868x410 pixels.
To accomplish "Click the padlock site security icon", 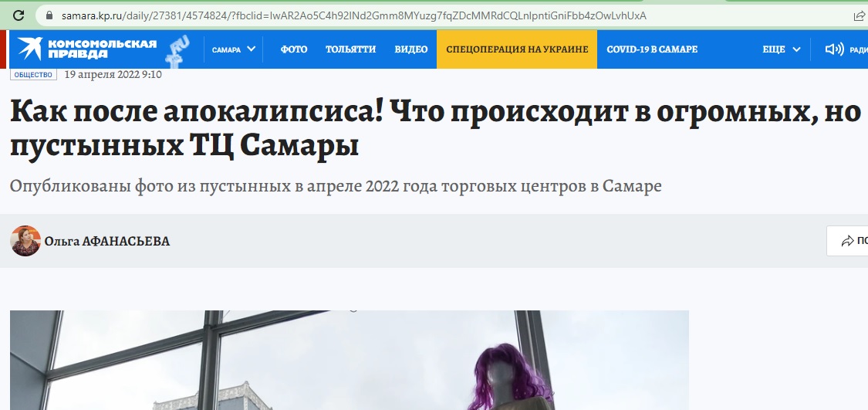I will 49,15.
